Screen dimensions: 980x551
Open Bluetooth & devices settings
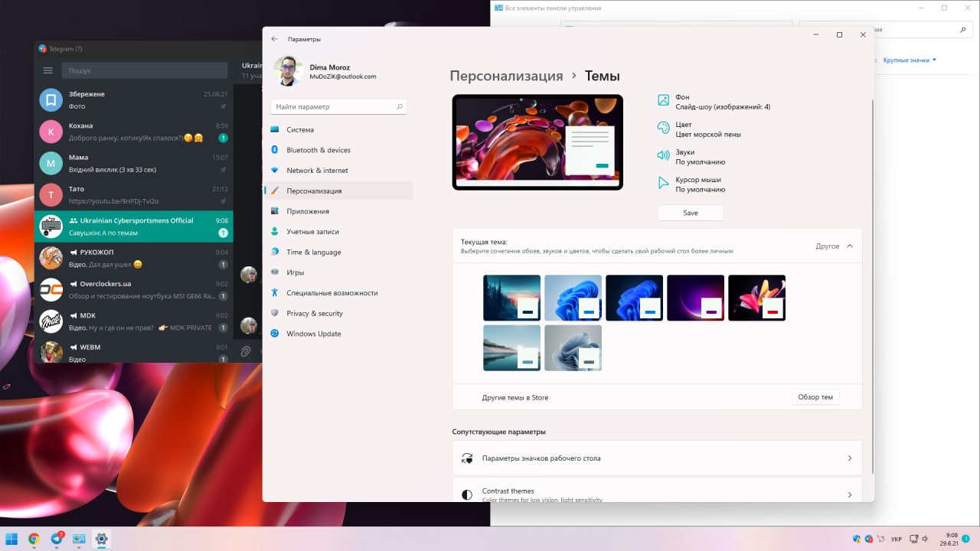coord(338,150)
